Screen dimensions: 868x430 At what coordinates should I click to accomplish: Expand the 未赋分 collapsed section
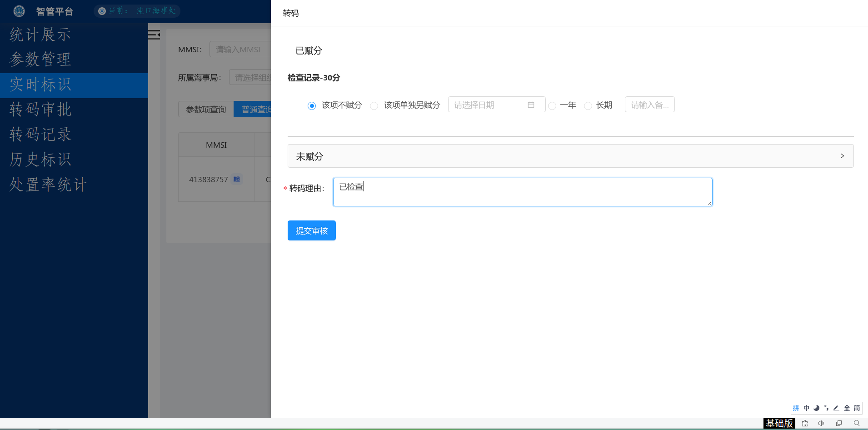point(570,156)
